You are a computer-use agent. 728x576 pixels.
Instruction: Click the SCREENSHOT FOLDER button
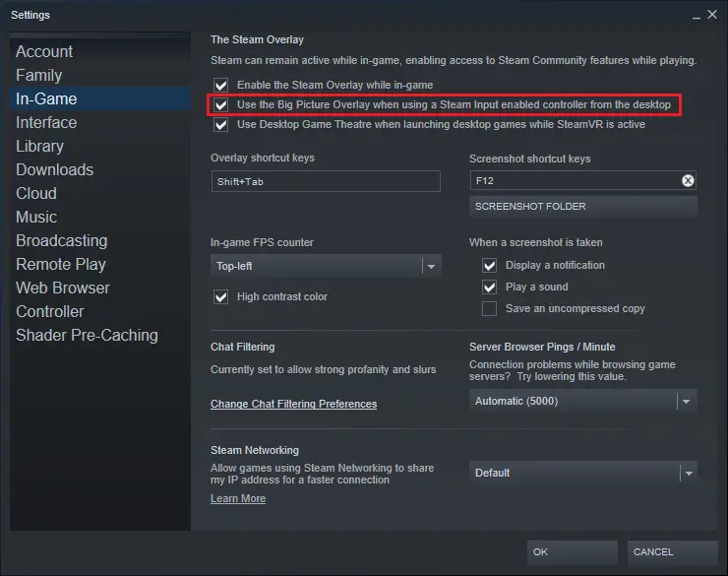(x=582, y=206)
